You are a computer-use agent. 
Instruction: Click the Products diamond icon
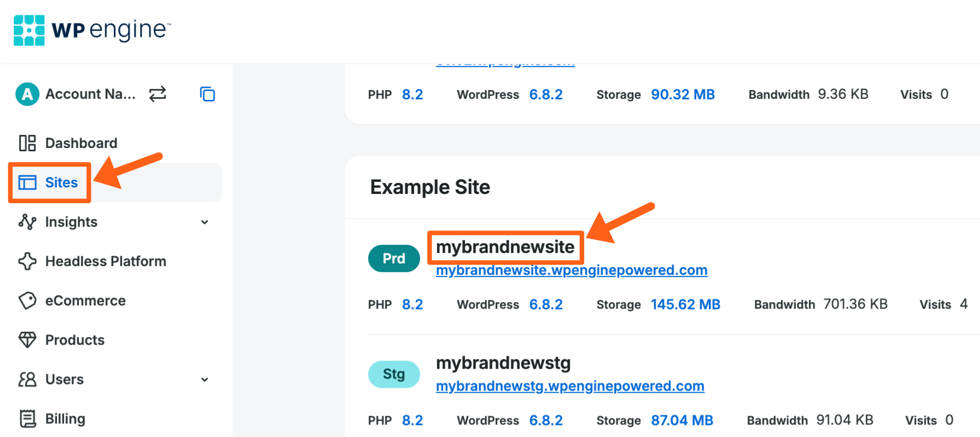(x=27, y=340)
